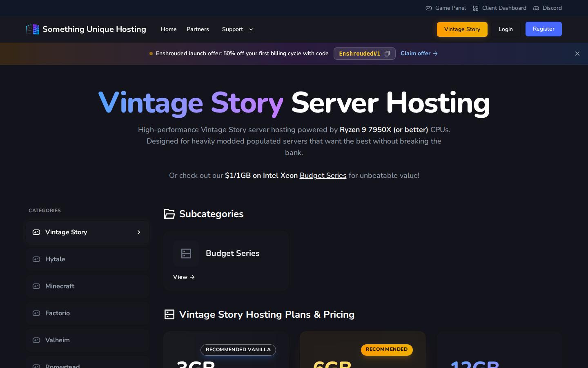Expand Vintage Story category chevron
The width and height of the screenshot is (588, 368).
[x=139, y=232]
